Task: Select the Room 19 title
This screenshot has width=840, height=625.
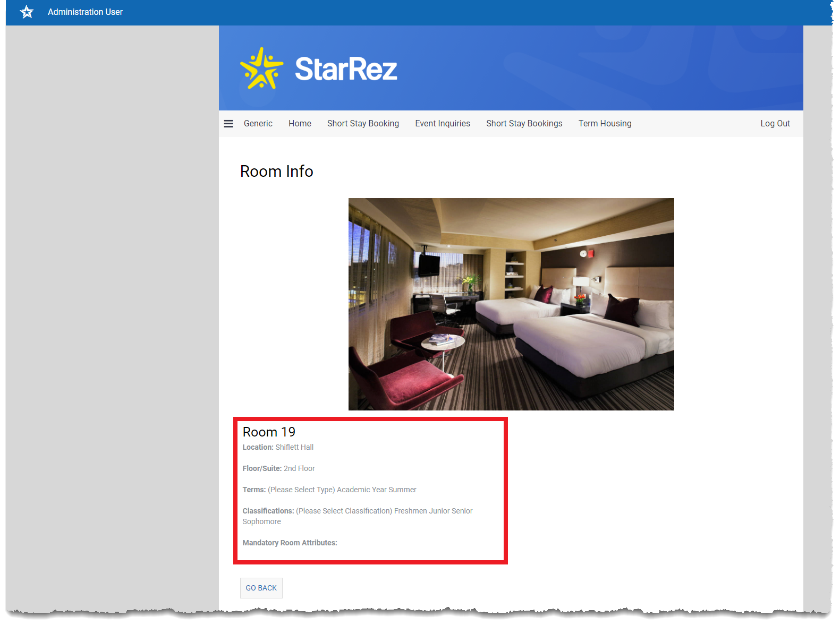Action: [269, 432]
